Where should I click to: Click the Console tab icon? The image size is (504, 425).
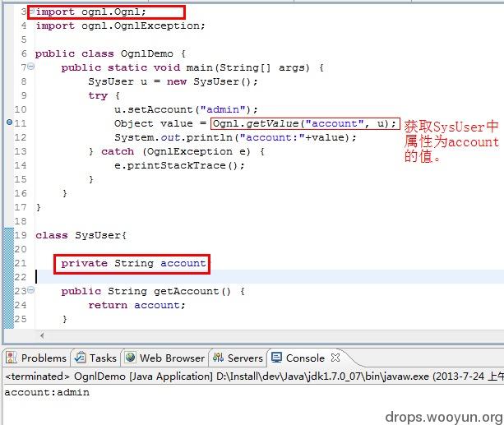click(277, 358)
